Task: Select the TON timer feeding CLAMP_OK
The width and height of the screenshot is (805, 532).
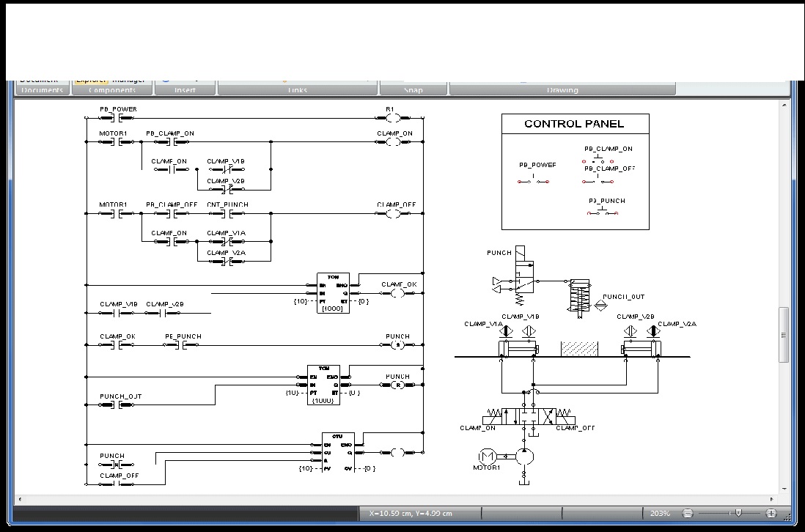Action: click(333, 293)
